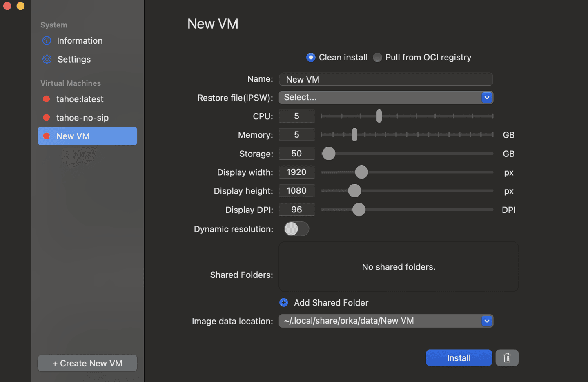Open tahoe:latest virtual machine entry
Image resolution: width=588 pixels, height=382 pixels.
click(x=80, y=99)
